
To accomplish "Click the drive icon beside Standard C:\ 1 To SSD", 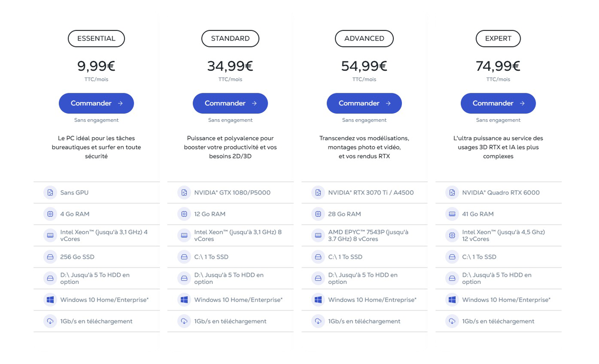I will click(x=184, y=257).
